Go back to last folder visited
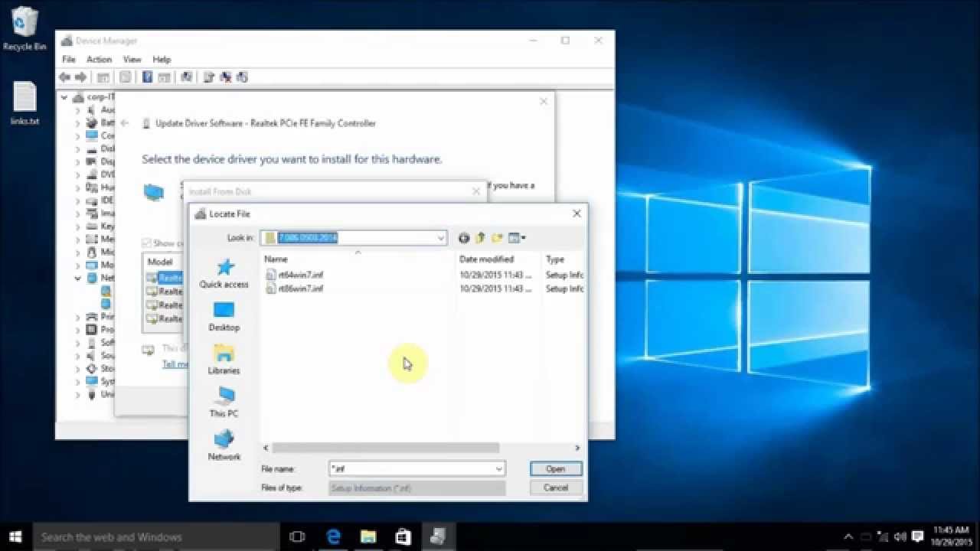 [464, 238]
